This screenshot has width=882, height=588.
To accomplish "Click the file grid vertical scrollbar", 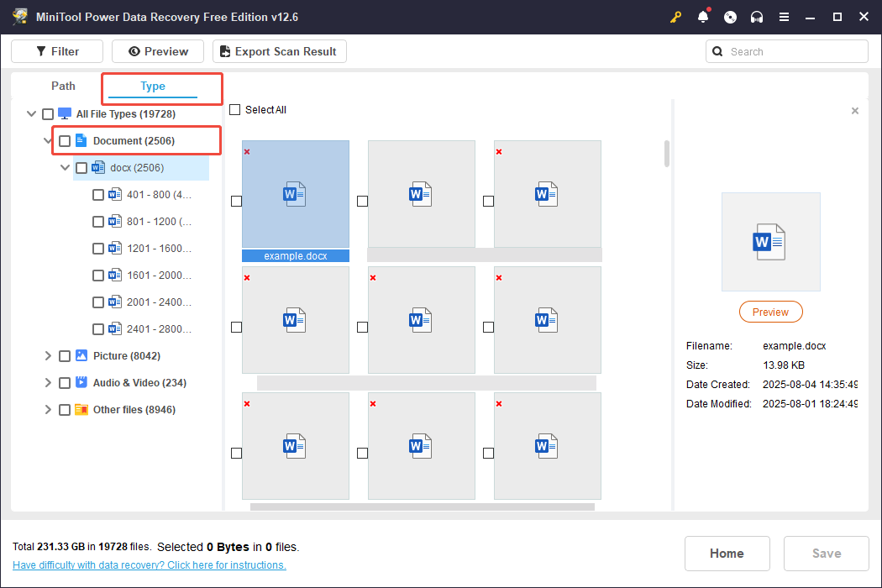I will point(667,154).
